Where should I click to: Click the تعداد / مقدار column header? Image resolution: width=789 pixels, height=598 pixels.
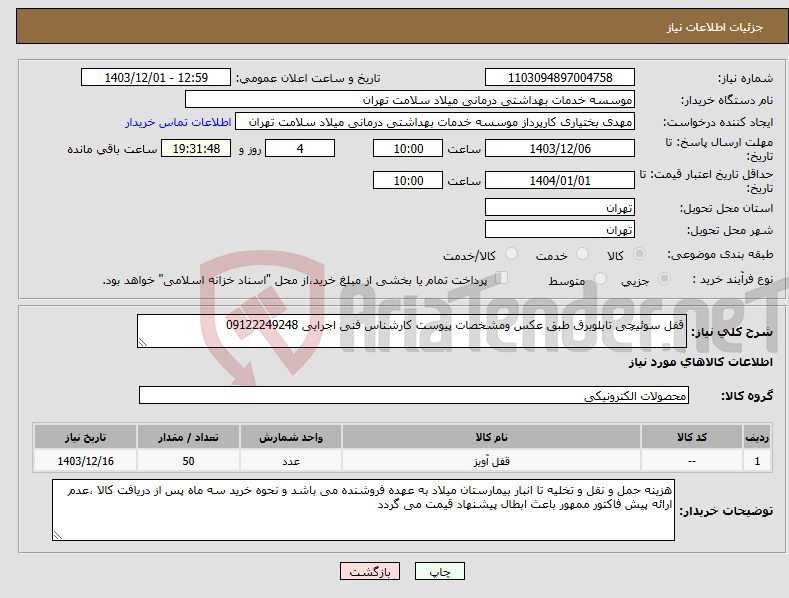[x=188, y=437]
